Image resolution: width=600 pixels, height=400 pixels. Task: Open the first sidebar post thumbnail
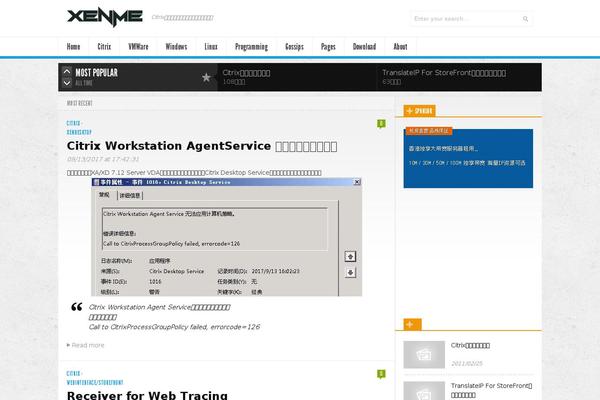coord(424,354)
